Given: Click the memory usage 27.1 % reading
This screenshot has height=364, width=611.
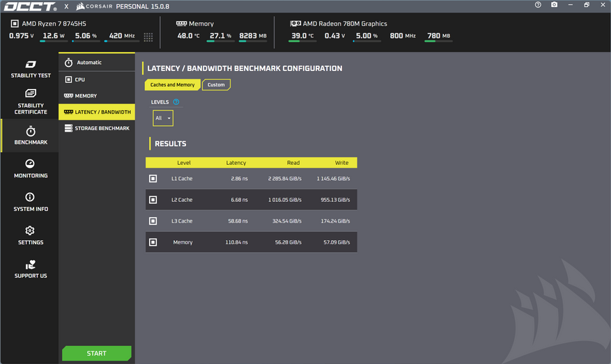Looking at the screenshot, I should 221,35.
